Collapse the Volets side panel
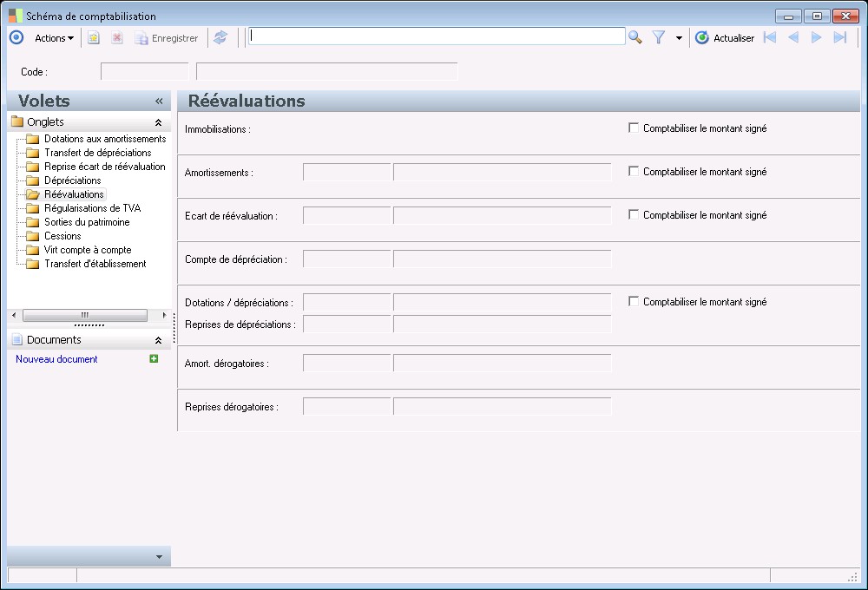868x590 pixels. pyautogui.click(x=159, y=102)
